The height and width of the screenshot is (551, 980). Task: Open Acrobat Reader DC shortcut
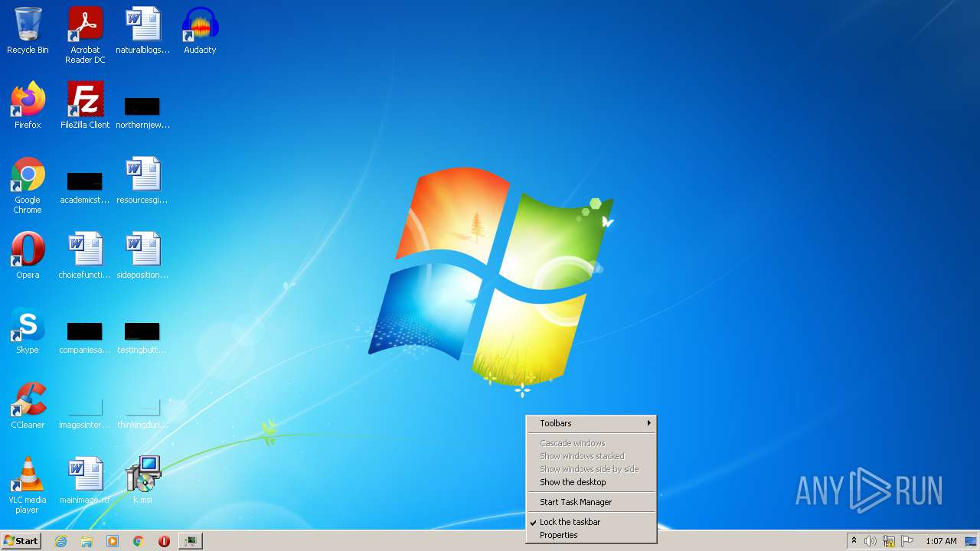(85, 35)
